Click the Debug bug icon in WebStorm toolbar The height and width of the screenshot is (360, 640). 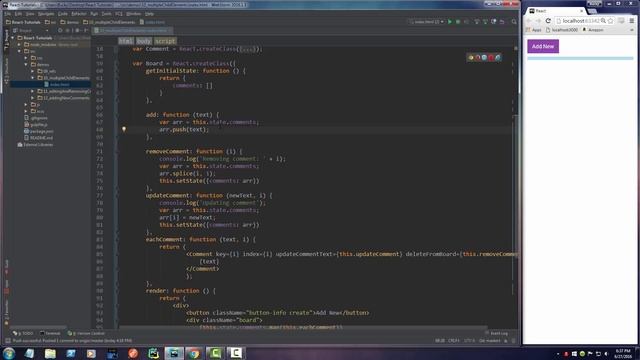click(458, 22)
